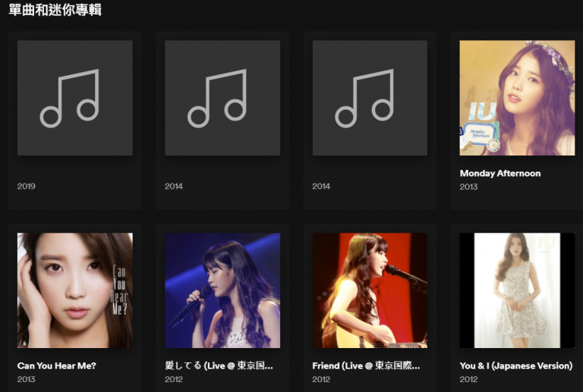Open the Monday Afternoon album cover
Viewport: 583px width, 392px height.
tap(517, 98)
